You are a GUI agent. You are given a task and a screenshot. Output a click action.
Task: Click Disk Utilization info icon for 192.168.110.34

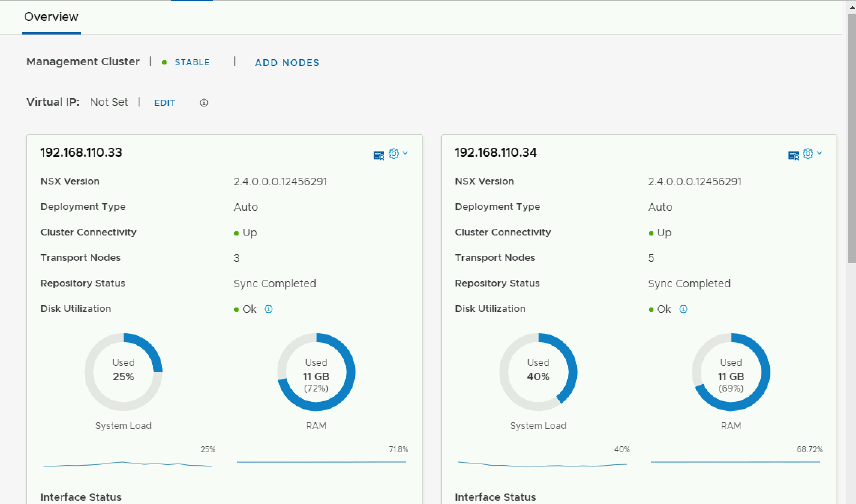pyautogui.click(x=683, y=309)
